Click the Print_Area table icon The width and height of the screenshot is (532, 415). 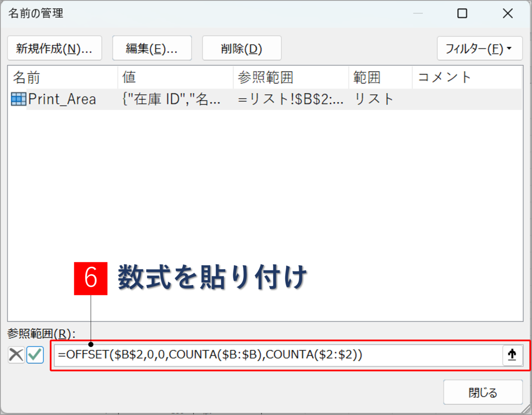(x=18, y=99)
